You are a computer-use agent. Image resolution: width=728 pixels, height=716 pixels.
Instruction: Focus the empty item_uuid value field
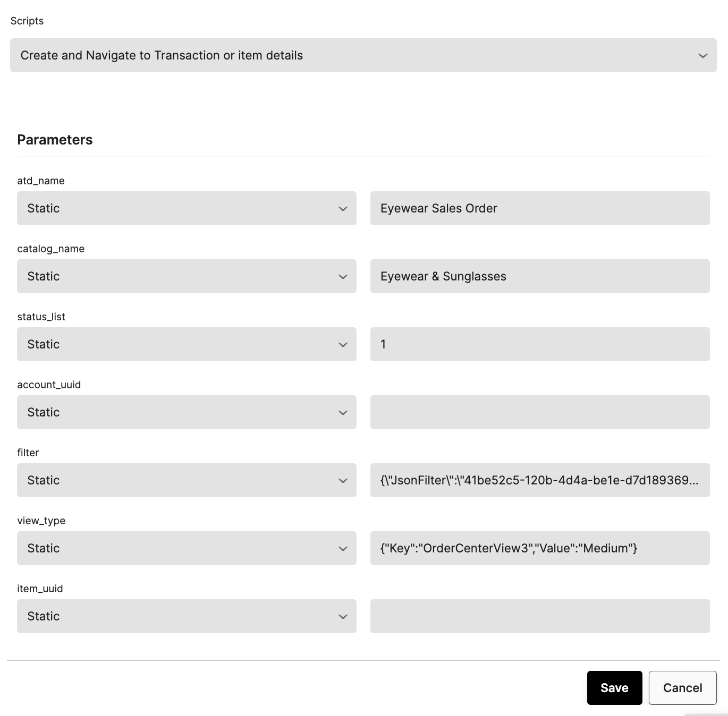click(x=540, y=616)
